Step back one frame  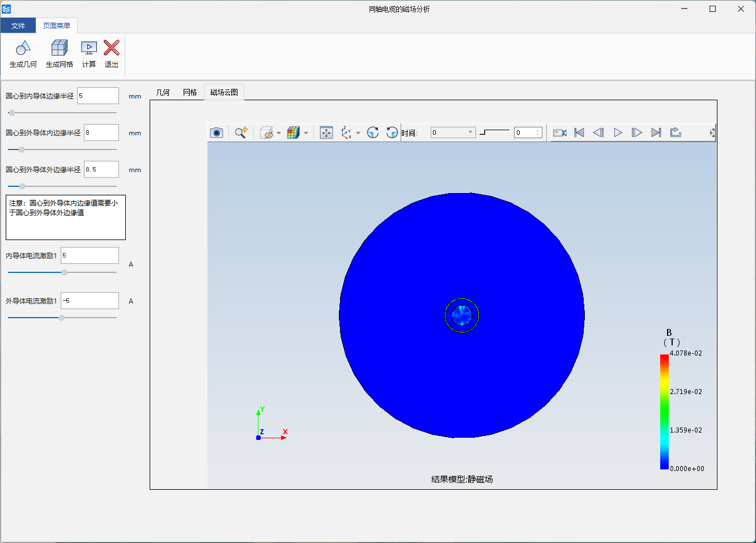(x=598, y=132)
